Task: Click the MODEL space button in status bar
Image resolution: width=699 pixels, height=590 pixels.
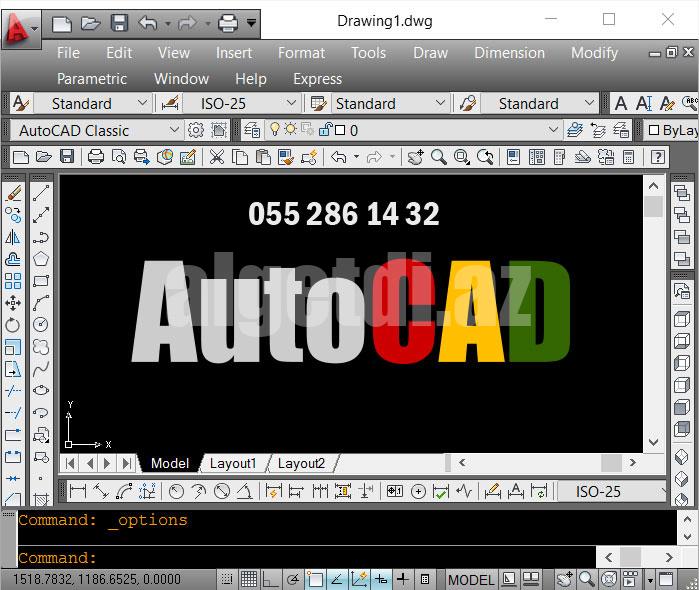Action: pos(471,579)
